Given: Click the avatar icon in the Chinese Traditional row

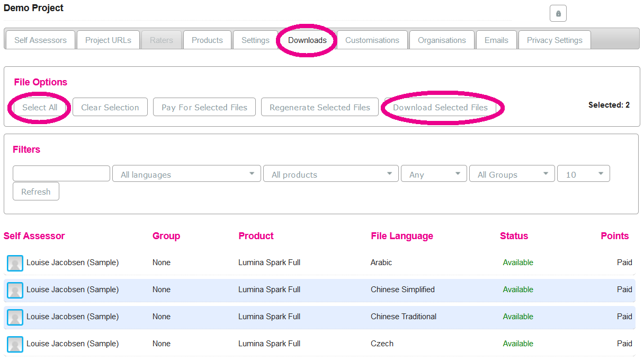Looking at the screenshot, I should tap(15, 317).
